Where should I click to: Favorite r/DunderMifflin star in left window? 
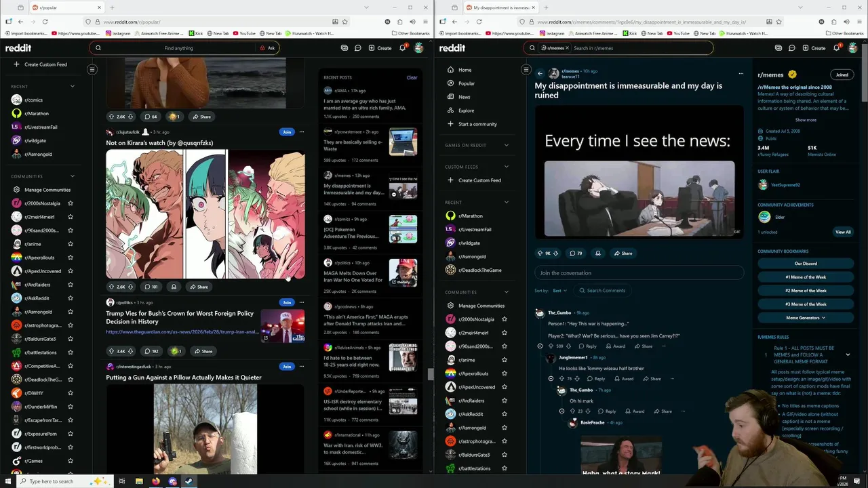71,407
